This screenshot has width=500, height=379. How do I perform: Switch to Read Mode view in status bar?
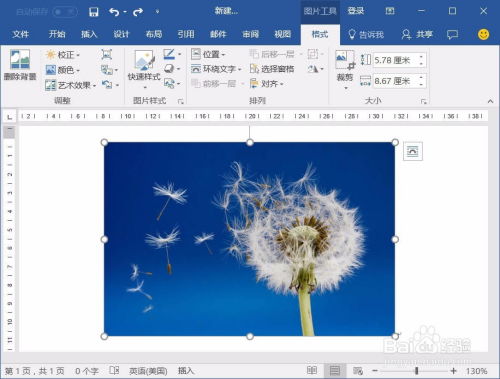312,370
